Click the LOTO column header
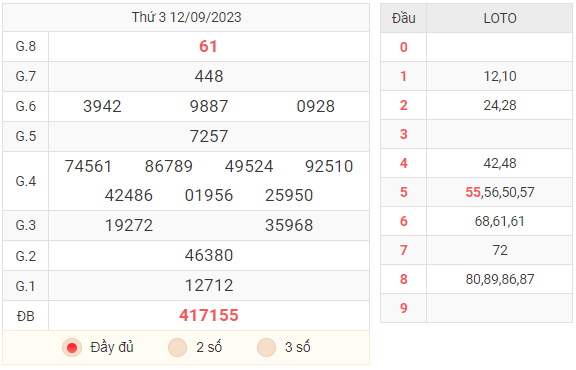 (x=500, y=18)
